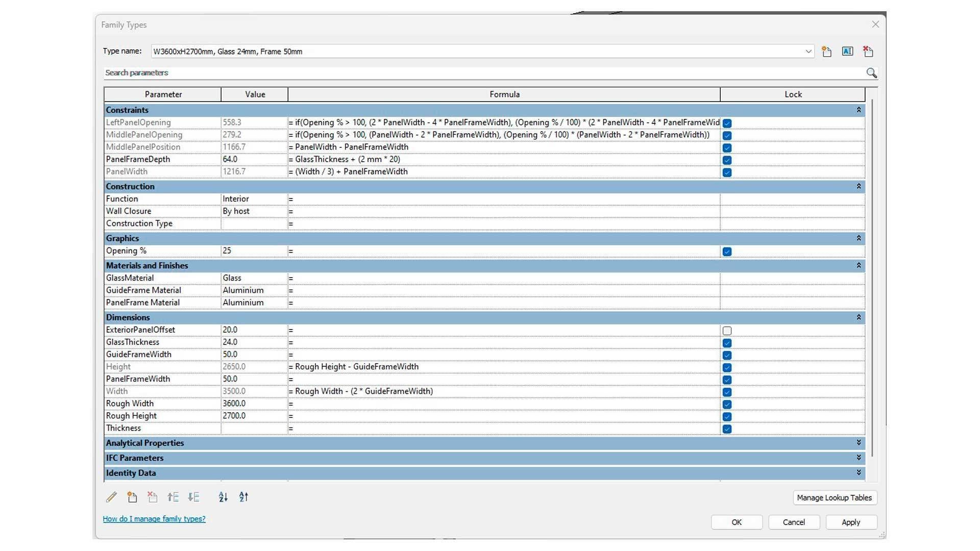980x551 pixels.
Task: Sort parameters in ascending order
Action: tap(223, 497)
